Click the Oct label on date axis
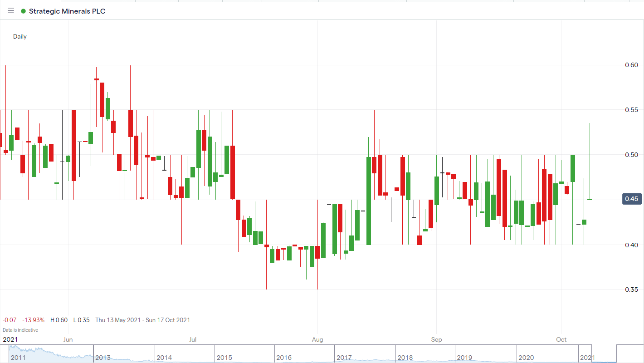Image resolution: width=644 pixels, height=363 pixels. [x=561, y=339]
